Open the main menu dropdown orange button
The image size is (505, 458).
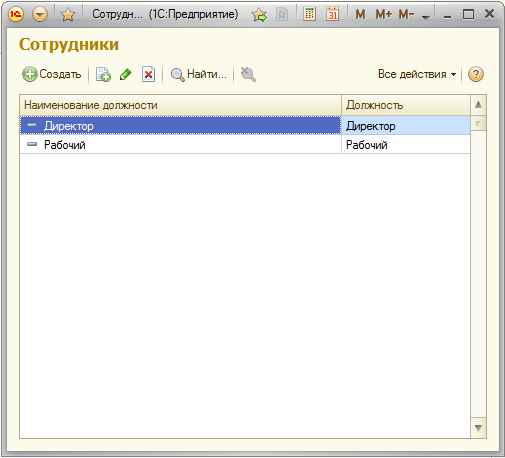40,14
